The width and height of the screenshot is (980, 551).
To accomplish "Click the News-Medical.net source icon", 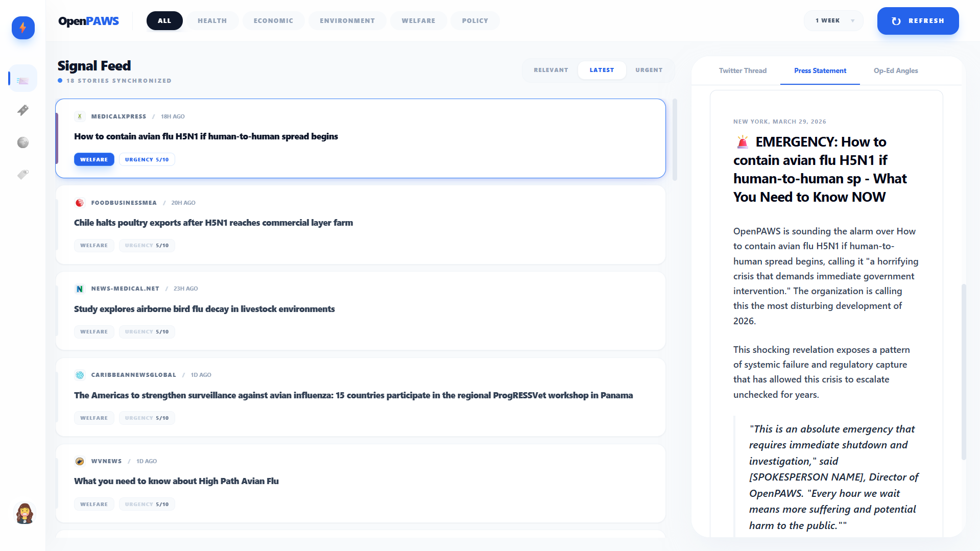I will point(80,289).
